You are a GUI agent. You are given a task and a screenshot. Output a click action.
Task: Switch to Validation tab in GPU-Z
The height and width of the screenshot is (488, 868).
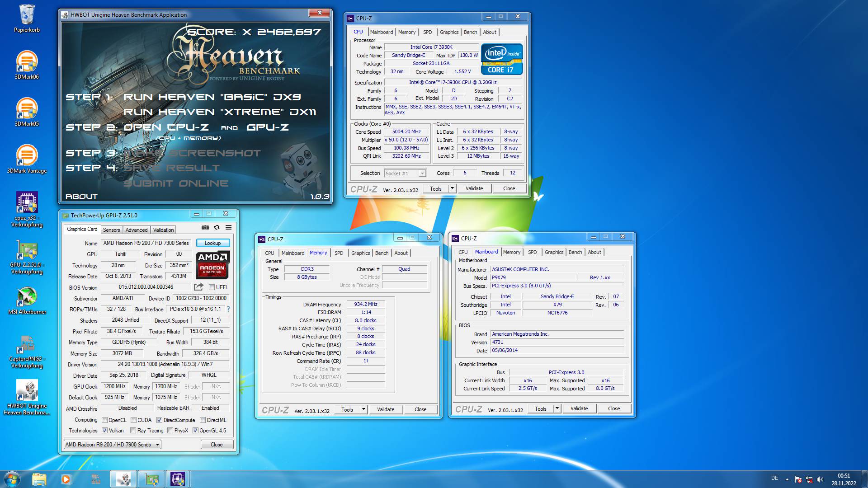click(163, 230)
